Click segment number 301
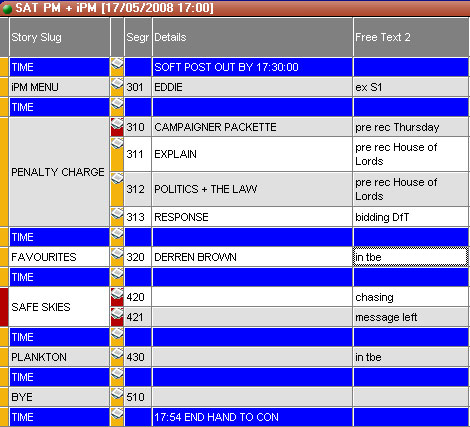470x427 pixels. 138,87
